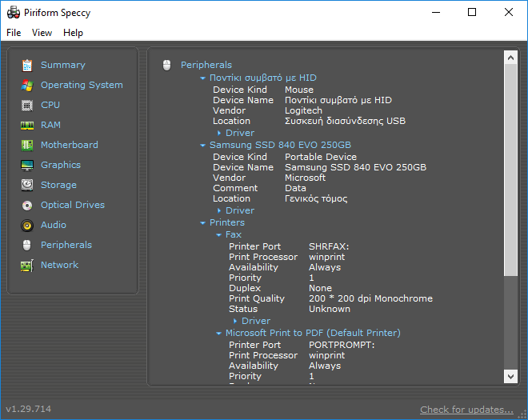
Task: Click the Peripherals mouse icon in the sidebar
Action: coord(27,245)
